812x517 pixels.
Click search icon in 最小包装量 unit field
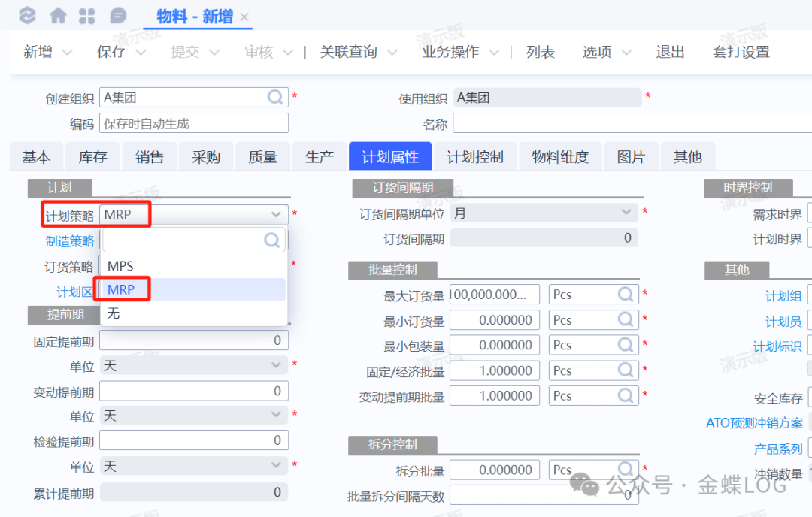(x=626, y=345)
